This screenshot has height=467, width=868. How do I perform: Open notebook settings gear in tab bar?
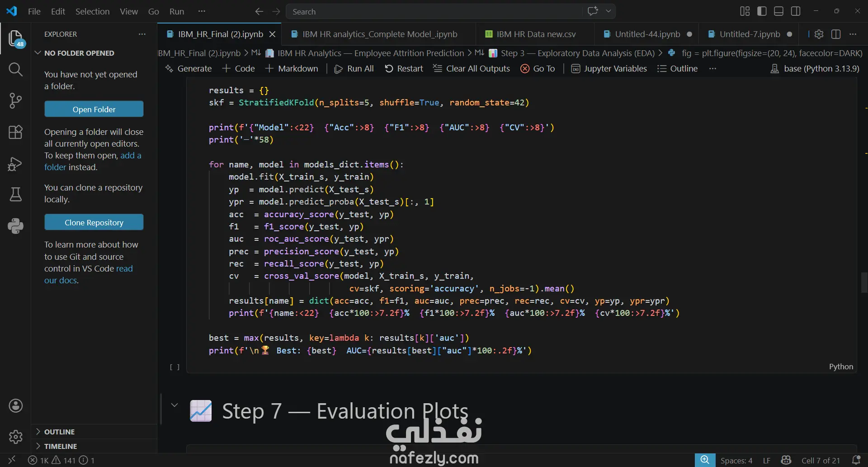click(819, 34)
